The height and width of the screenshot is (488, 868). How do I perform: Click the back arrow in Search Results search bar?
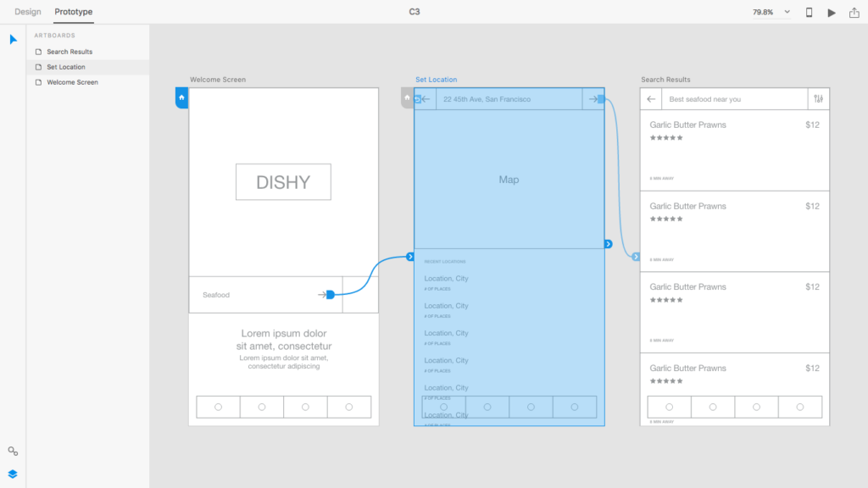point(651,99)
